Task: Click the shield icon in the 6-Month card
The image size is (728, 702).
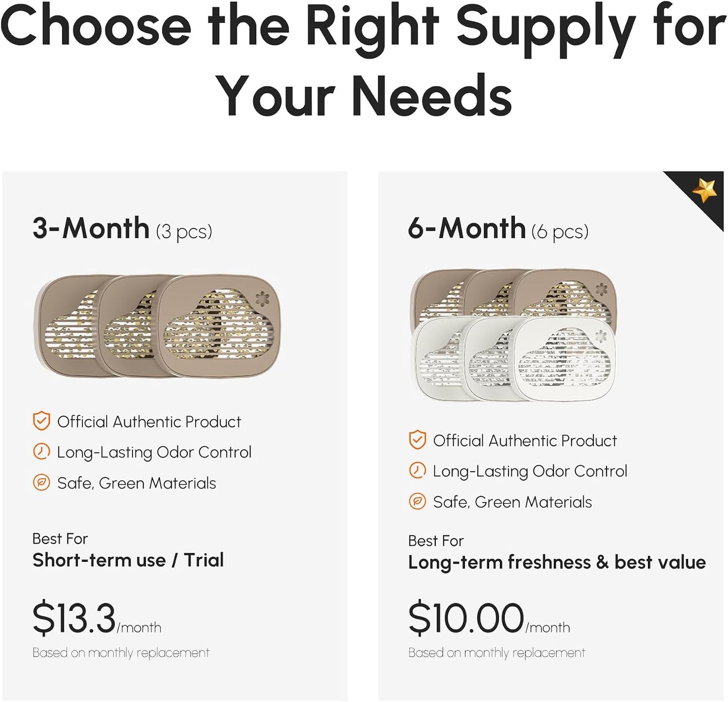Action: point(417,440)
